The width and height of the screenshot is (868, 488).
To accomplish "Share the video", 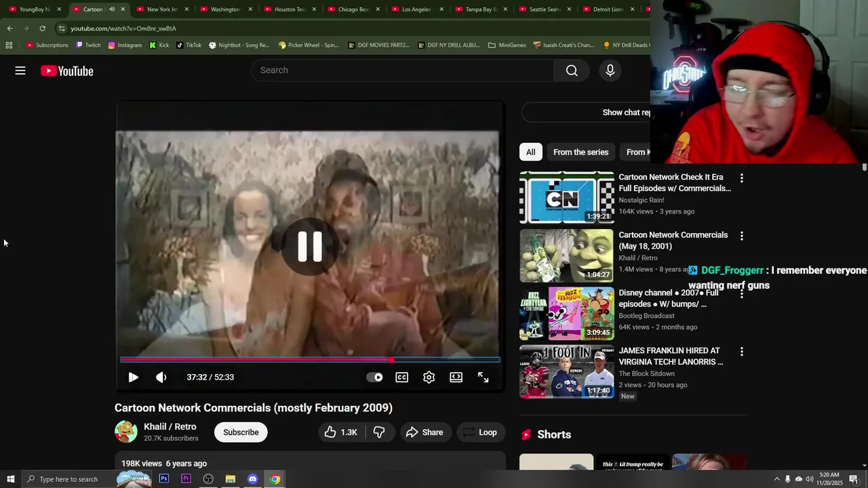I will tap(425, 432).
